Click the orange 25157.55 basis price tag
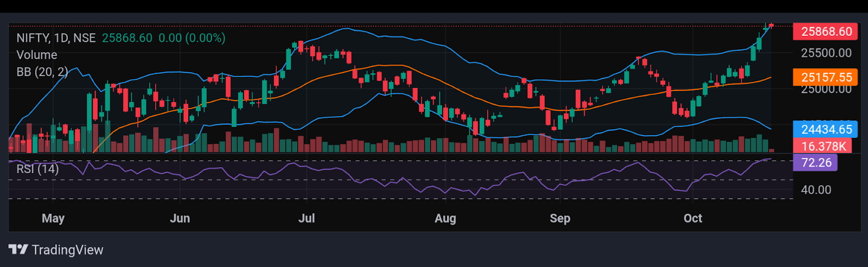This screenshot has height=267, width=868. click(x=825, y=77)
